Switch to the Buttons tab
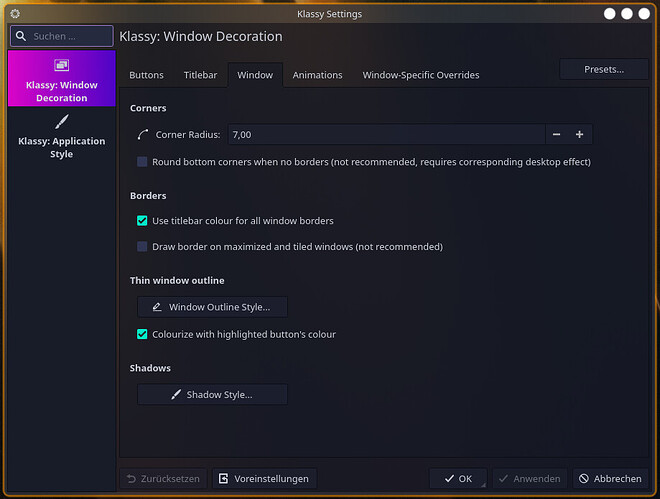 pyautogui.click(x=146, y=75)
